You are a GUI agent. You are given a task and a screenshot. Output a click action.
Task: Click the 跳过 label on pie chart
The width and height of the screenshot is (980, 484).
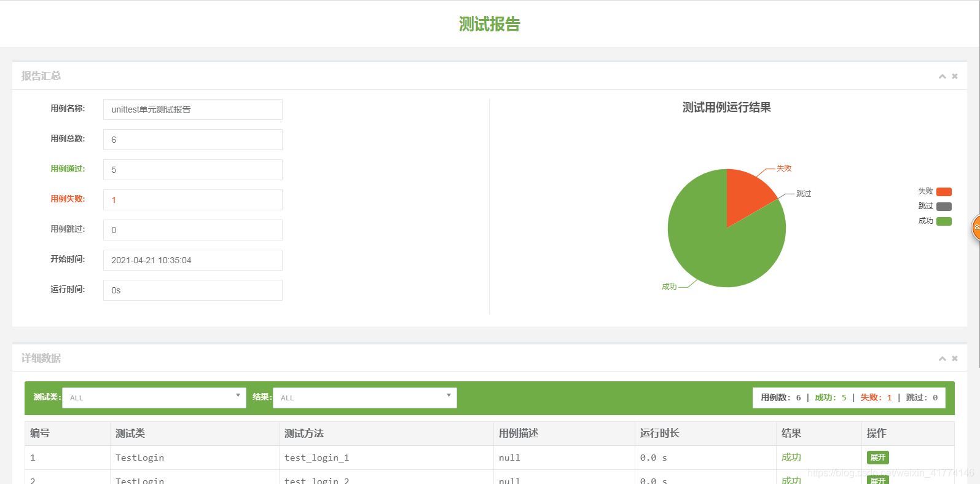pos(804,193)
